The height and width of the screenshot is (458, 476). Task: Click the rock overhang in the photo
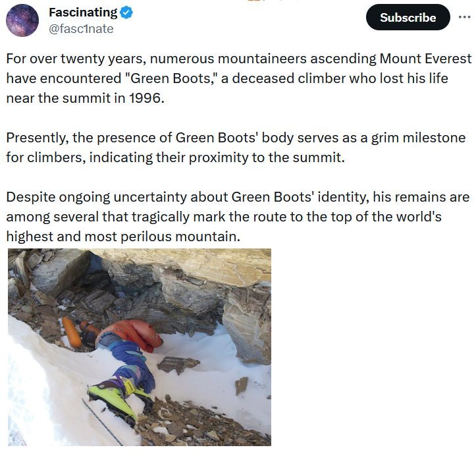click(x=198, y=267)
